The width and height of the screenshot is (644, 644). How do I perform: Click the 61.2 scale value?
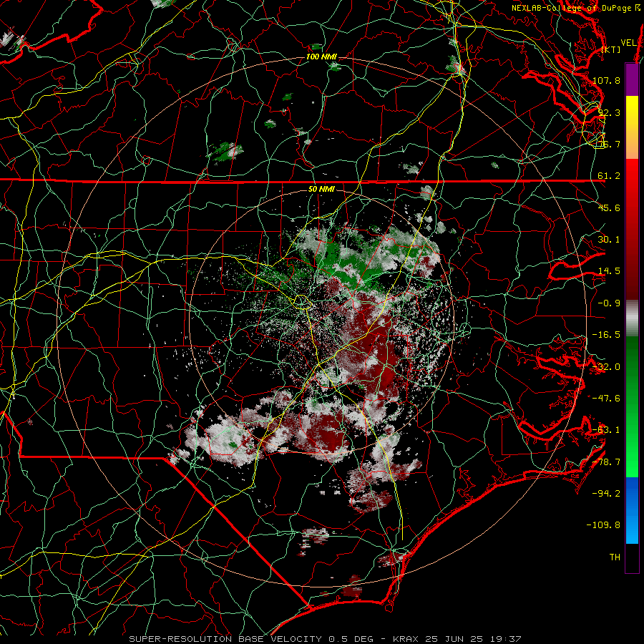[x=609, y=176]
